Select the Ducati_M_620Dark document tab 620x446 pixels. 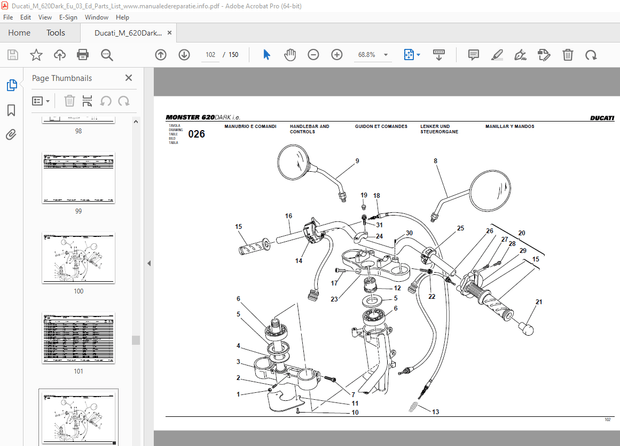pyautogui.click(x=128, y=33)
